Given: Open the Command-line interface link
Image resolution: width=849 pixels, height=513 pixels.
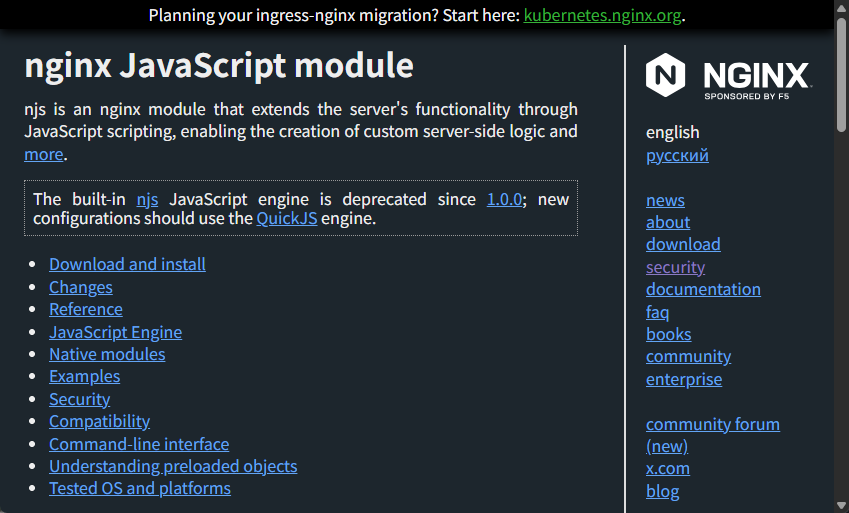Looking at the screenshot, I should click(139, 444).
